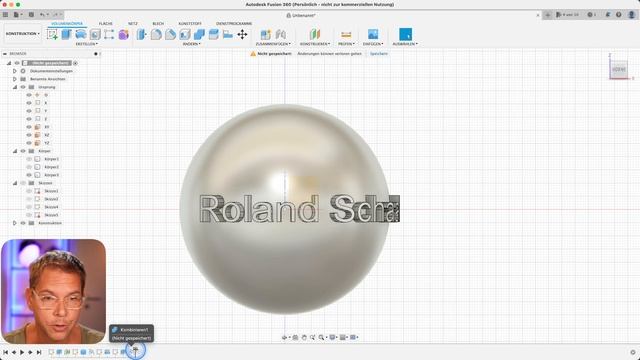The image size is (640, 360).
Task: Open the user profile avatar
Action: [631, 15]
